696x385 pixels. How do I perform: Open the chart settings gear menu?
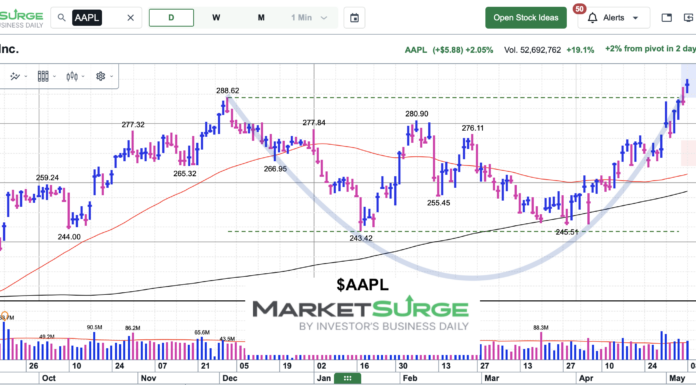(101, 76)
